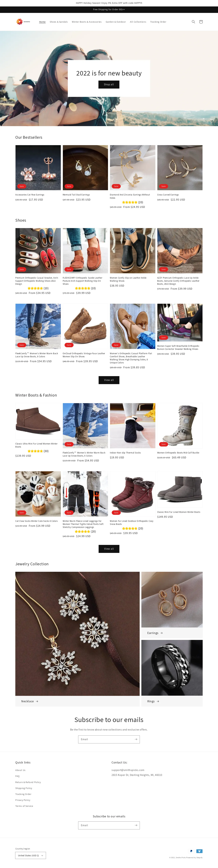Click View all under Shoes section
Image resolution: width=218 pixels, height=868 pixels.
point(109,380)
